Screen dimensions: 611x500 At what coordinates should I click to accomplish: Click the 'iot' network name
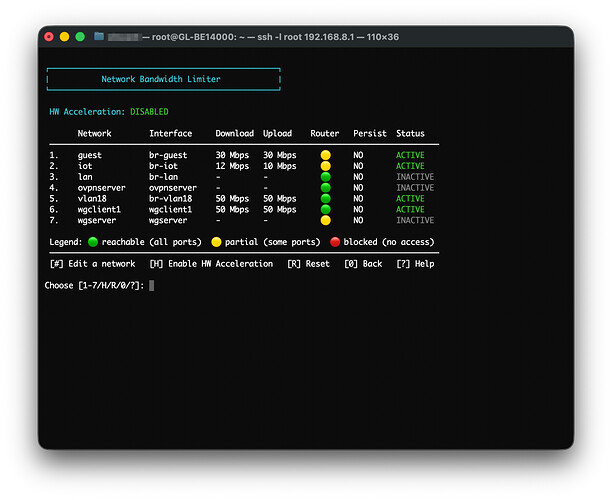[85, 166]
